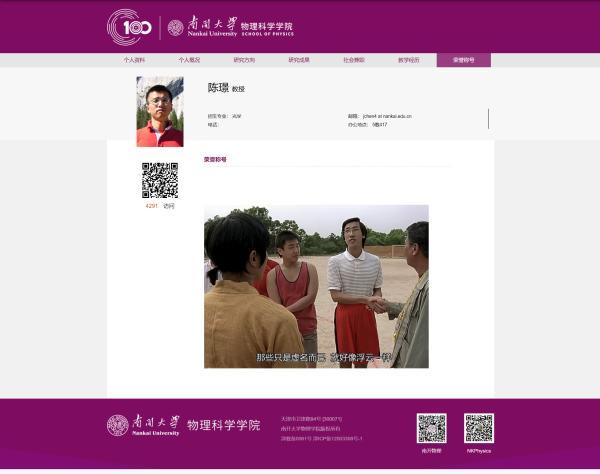Click the professor name 陈璟
600x474 pixels.
pyautogui.click(x=218, y=88)
